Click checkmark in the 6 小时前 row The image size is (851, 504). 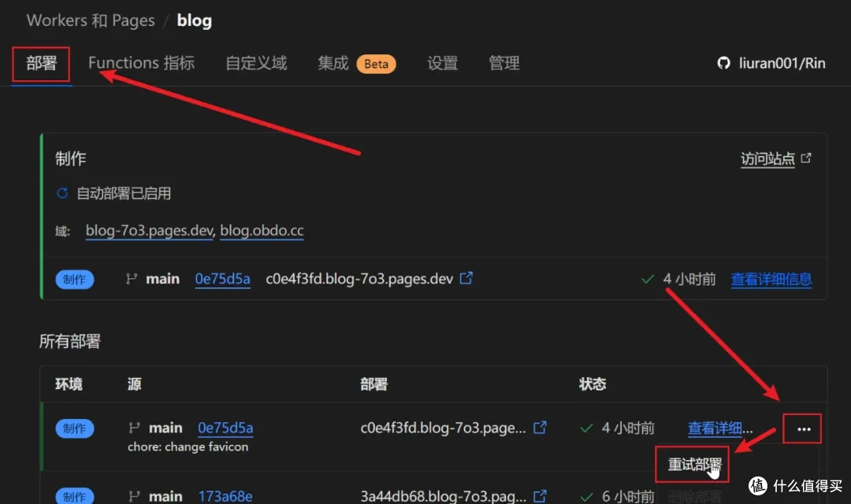click(587, 497)
